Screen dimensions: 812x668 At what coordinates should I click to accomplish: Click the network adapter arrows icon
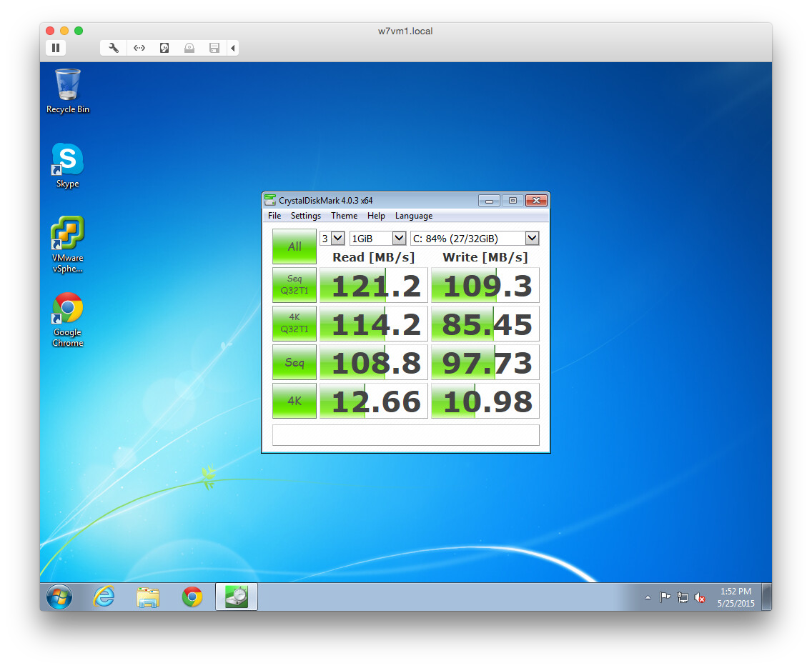(x=139, y=48)
